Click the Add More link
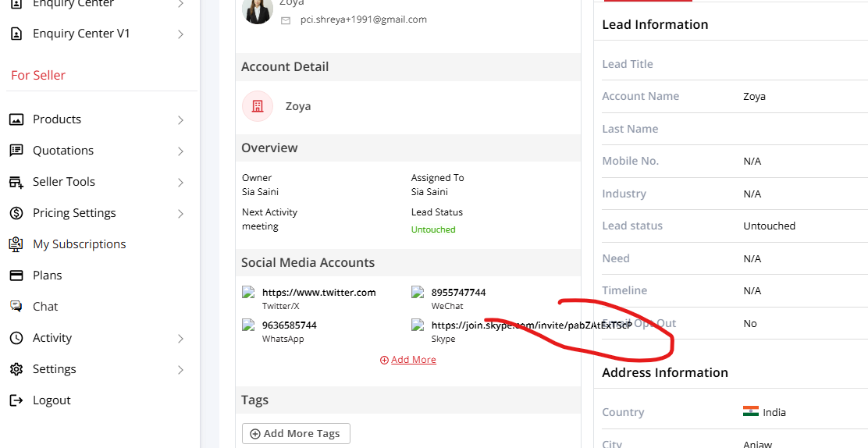 click(413, 360)
